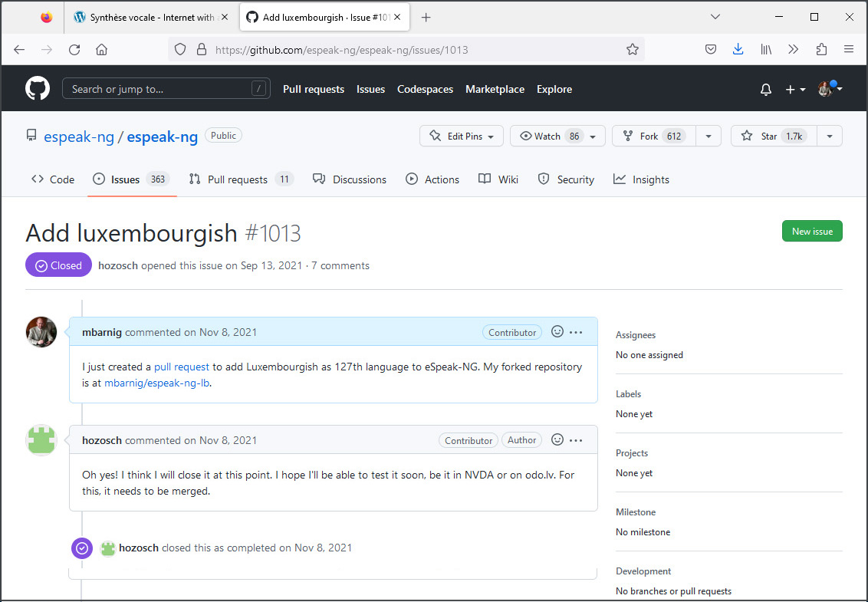
Task: Click Pull requests in GitHub header
Action: coord(314,89)
